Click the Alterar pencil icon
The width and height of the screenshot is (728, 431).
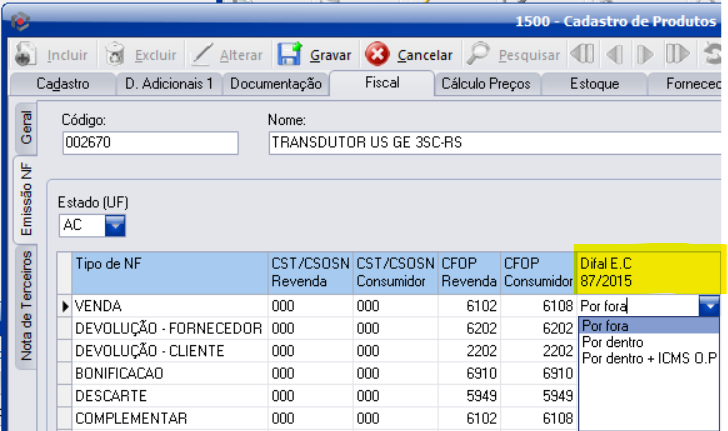tap(203, 55)
